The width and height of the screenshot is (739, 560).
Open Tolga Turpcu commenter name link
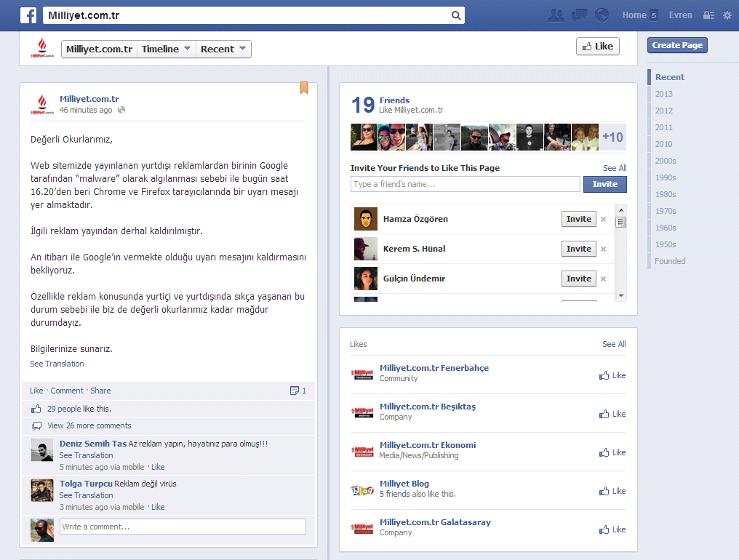(x=86, y=484)
